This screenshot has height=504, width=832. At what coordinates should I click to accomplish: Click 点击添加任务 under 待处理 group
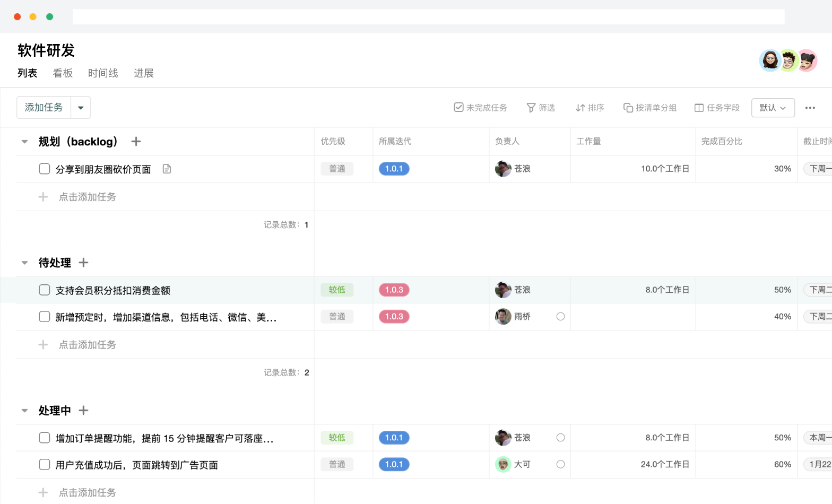pos(88,345)
